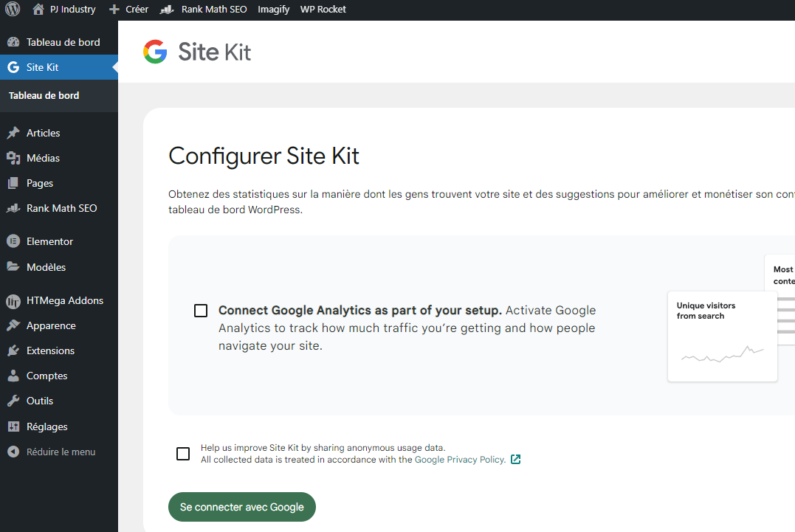Viewport: 795px width, 532px height.
Task: Open PJ Industry site home icon
Action: tap(38, 10)
